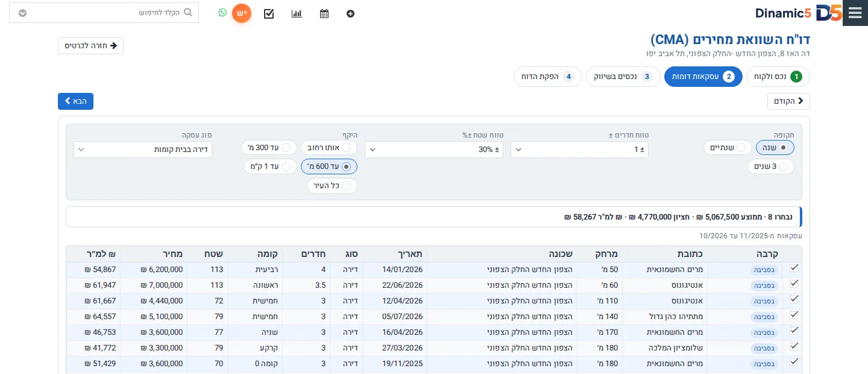Click the Dinamic5 D5 logo

click(x=798, y=13)
